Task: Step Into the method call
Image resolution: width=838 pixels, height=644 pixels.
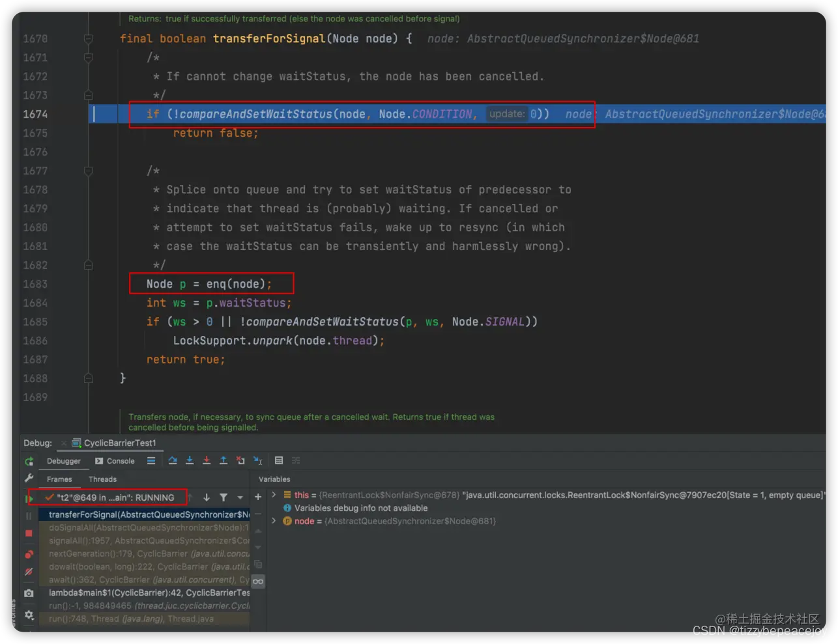Action: [x=190, y=461]
